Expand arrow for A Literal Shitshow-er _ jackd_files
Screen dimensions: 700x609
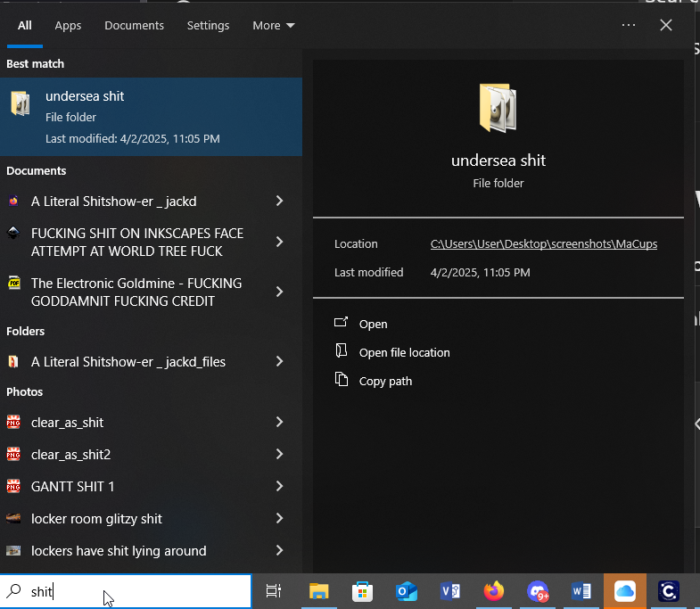[279, 361]
